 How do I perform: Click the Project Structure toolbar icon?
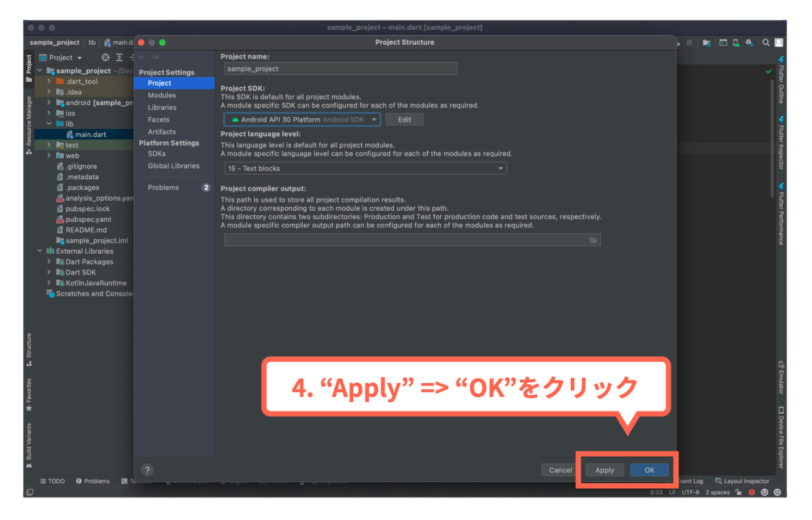click(706, 42)
